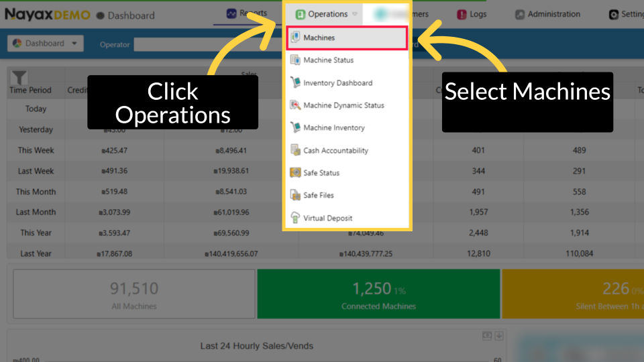The height and width of the screenshot is (362, 644).
Task: Click the Machine Status icon
Action: point(295,60)
